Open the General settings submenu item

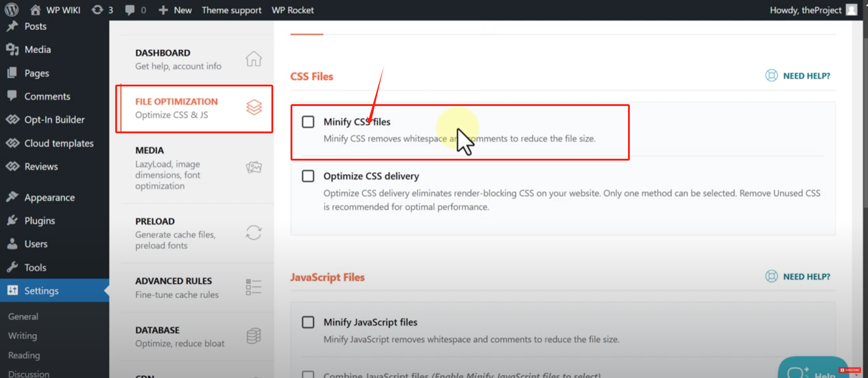23,317
